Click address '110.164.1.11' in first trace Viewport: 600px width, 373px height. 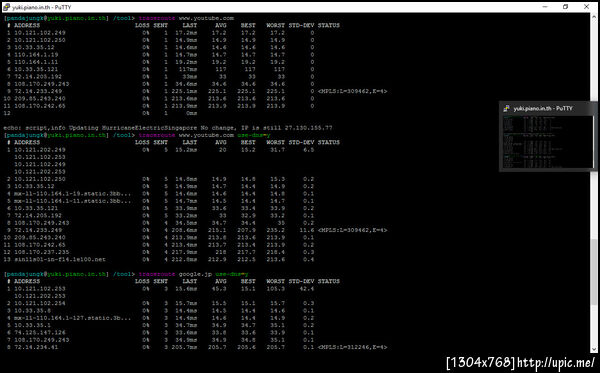point(36,62)
